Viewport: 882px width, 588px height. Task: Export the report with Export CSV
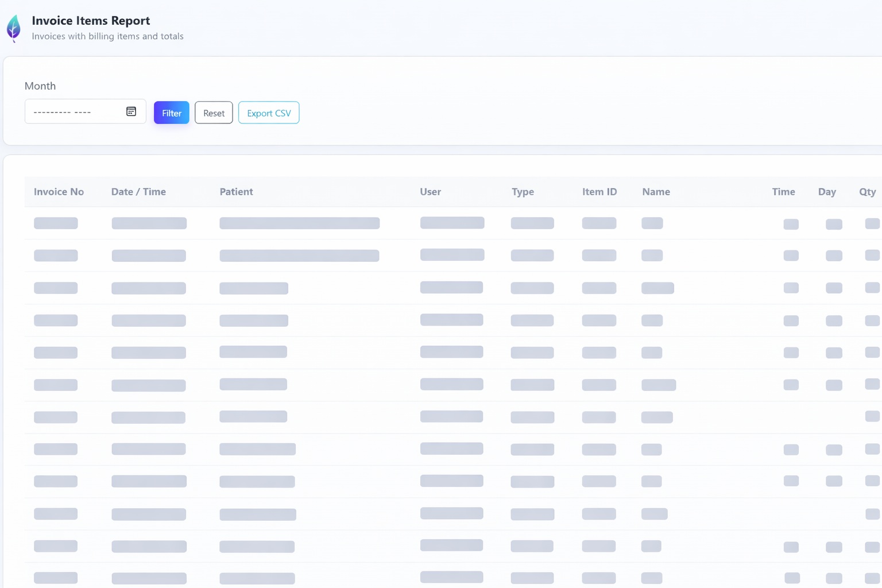[269, 113]
